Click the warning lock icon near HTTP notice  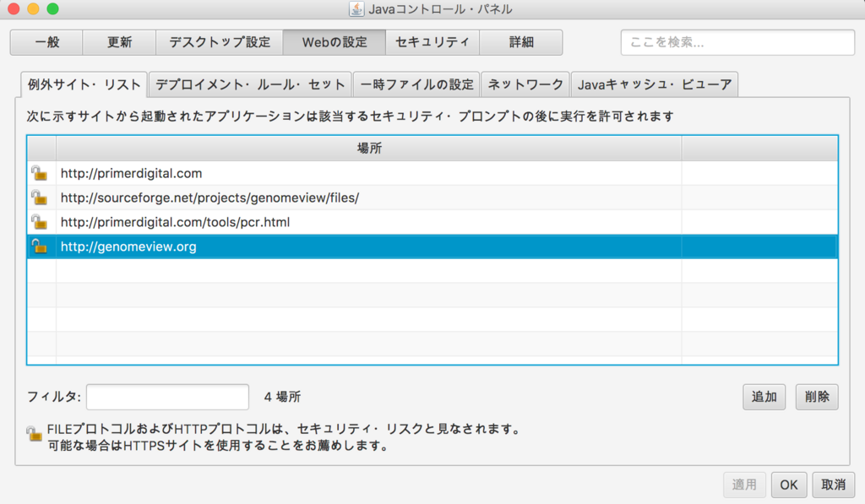pos(34,433)
